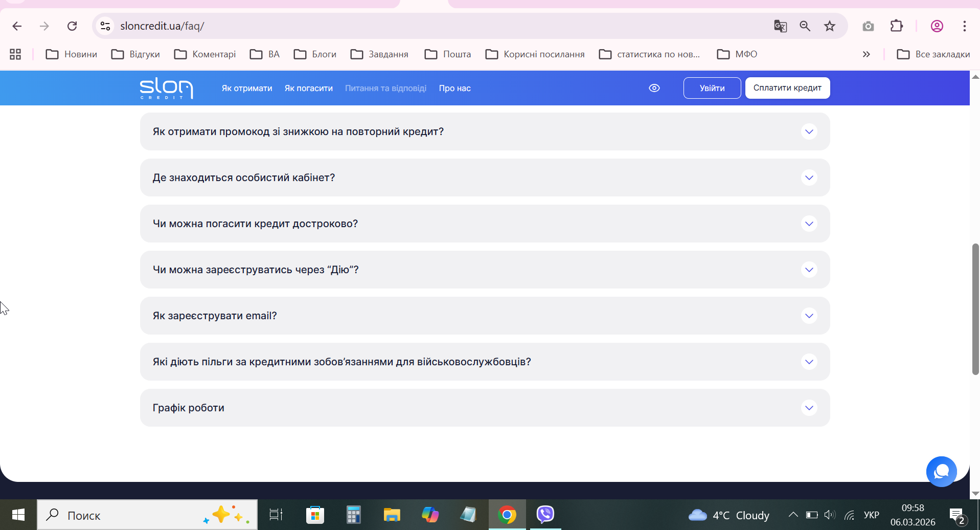980x530 pixels.
Task: Click the scrollbar down arrow
Action: pyautogui.click(x=975, y=494)
